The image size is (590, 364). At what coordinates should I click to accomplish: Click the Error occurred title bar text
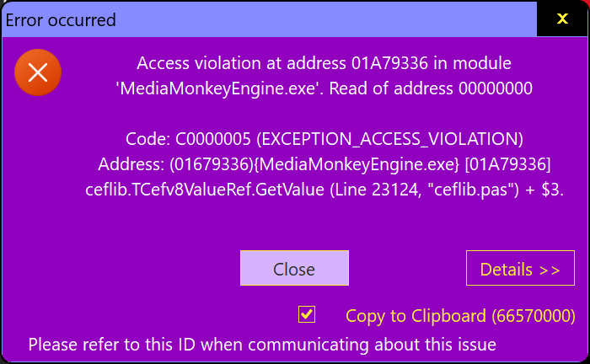point(62,19)
